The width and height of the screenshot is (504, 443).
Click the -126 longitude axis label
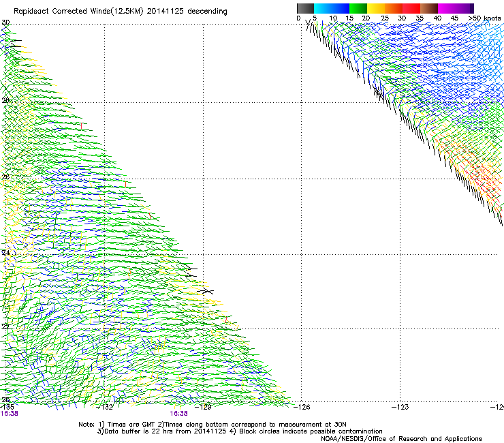tap(302, 407)
